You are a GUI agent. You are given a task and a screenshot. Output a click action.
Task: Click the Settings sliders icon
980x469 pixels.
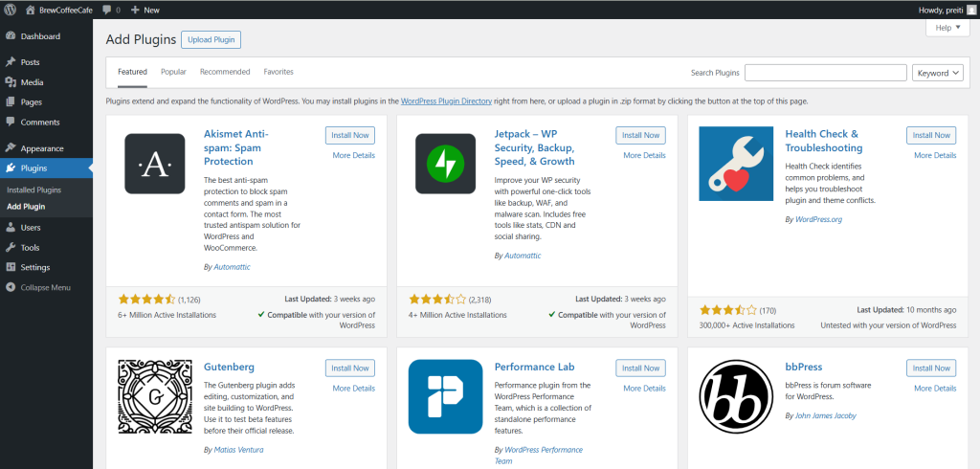(10, 267)
